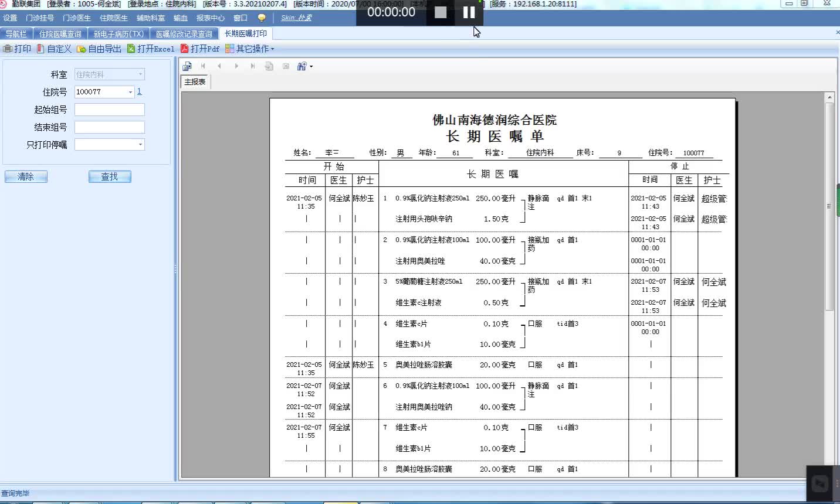840x504 pixels.
Task: Click 注射用头孢呋辛钠 order entry
Action: (424, 219)
